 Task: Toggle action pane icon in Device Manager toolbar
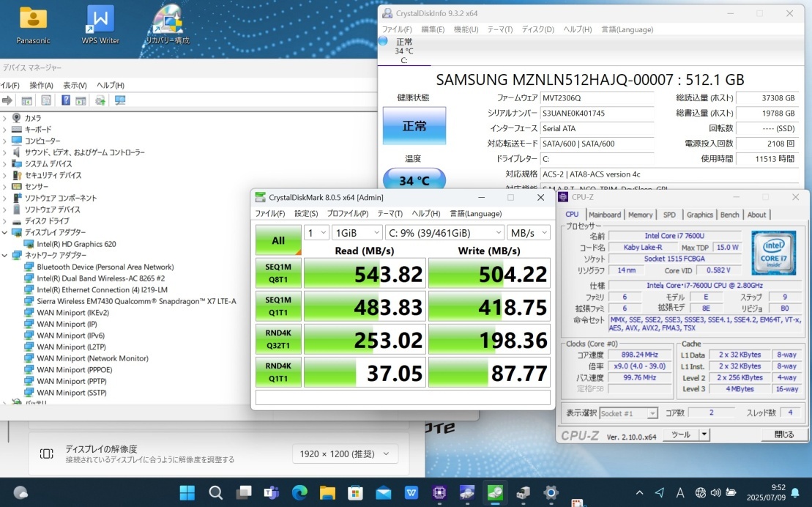81,100
